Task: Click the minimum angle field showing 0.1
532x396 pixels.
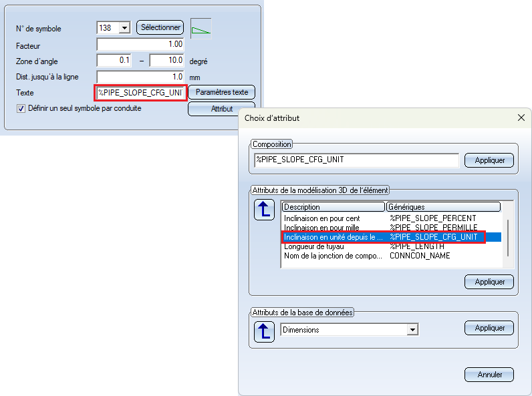Action: pos(114,60)
